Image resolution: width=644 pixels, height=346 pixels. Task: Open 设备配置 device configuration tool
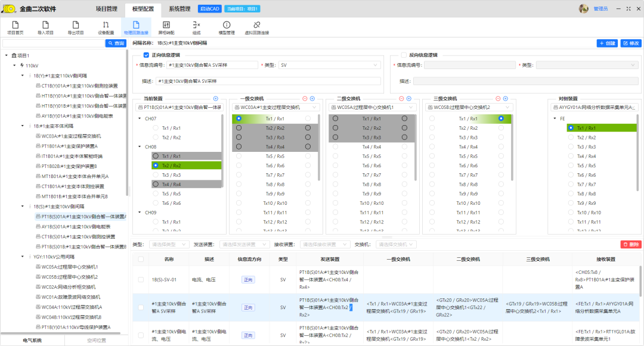click(106, 27)
